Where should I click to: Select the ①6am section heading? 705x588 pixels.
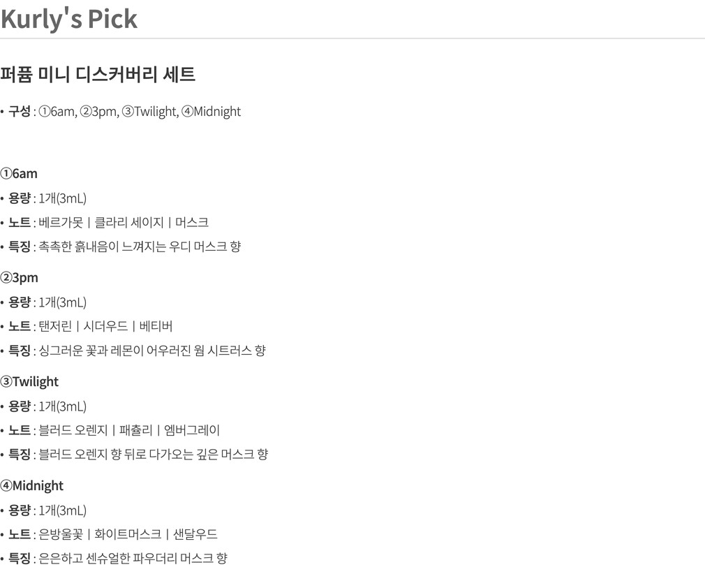tap(19, 173)
